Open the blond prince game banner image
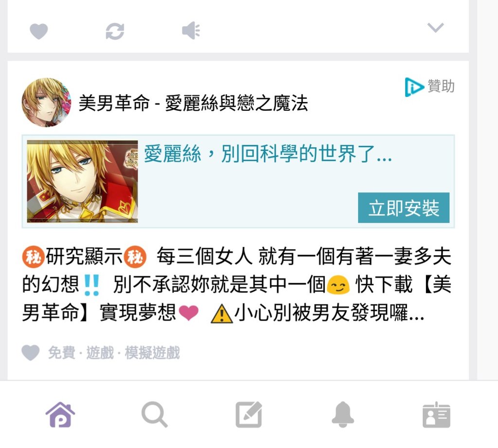The width and height of the screenshot is (498, 448). point(83,182)
